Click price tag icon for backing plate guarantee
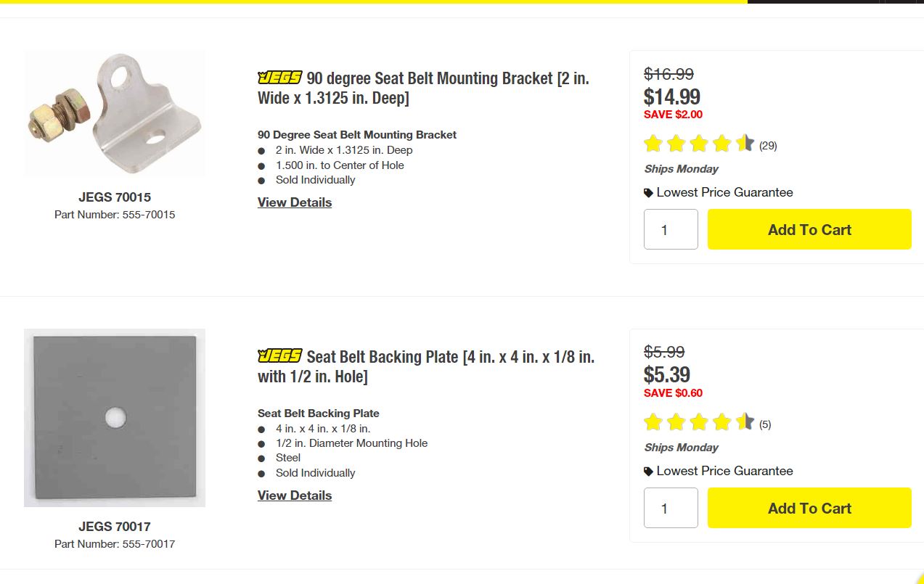Screen dimensions: 924x584 pos(649,472)
